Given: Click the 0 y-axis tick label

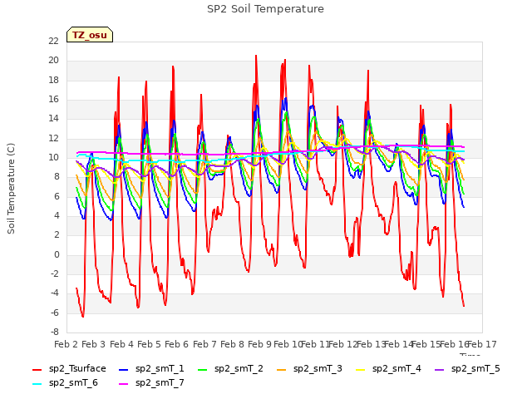Looking at the screenshot, I should coord(57,255).
